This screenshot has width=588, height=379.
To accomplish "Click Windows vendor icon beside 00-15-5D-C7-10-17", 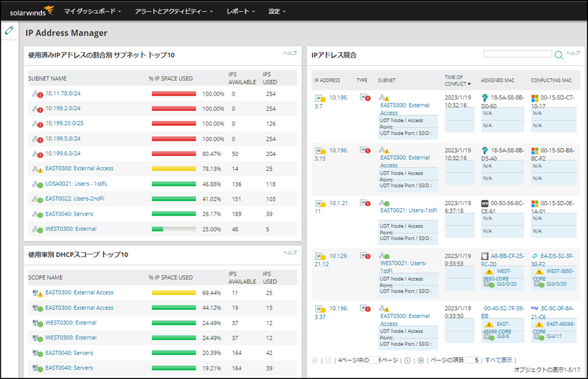I will pos(535,98).
